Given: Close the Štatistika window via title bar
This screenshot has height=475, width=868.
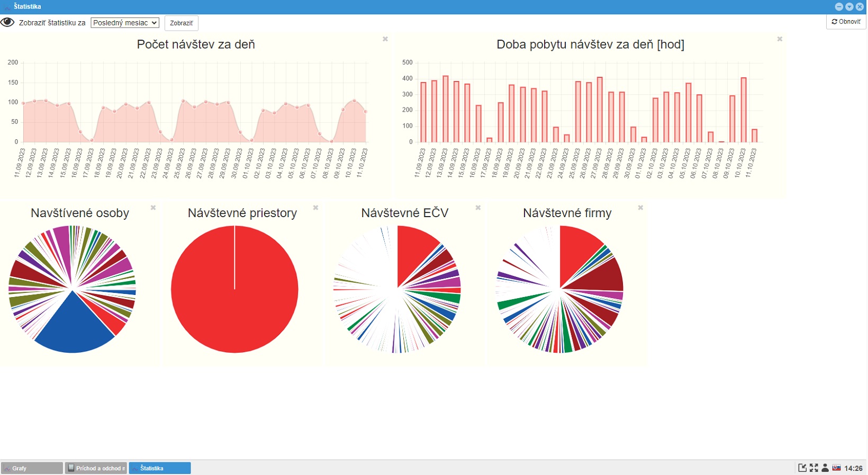Looking at the screenshot, I should pos(860,7).
